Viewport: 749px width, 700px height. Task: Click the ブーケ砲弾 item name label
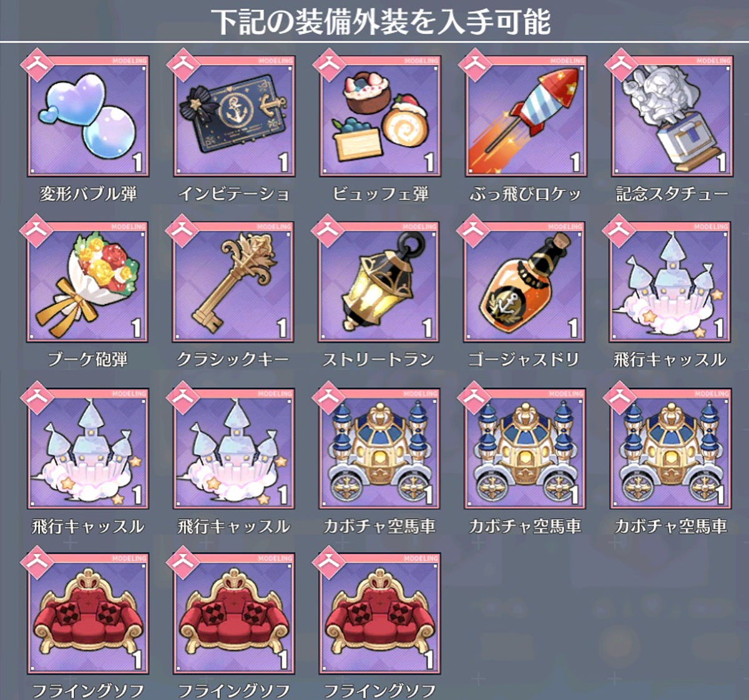click(87, 360)
